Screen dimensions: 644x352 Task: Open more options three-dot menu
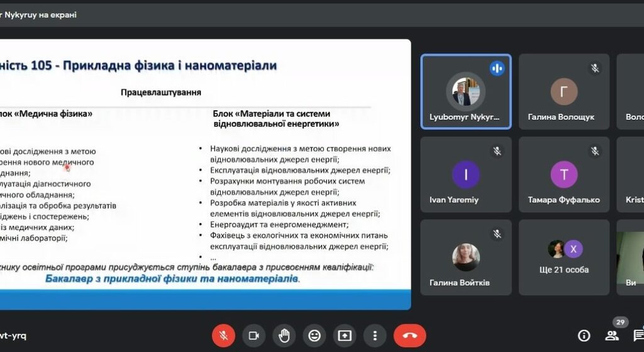point(375,335)
